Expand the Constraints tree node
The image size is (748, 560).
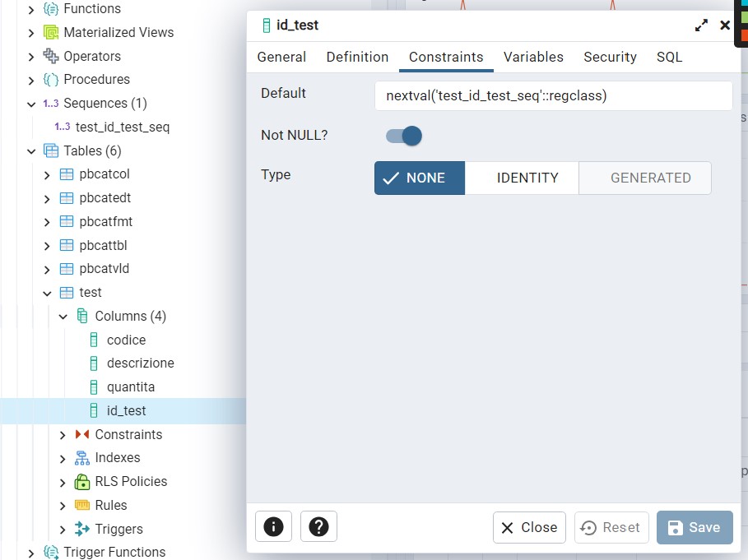click(63, 435)
